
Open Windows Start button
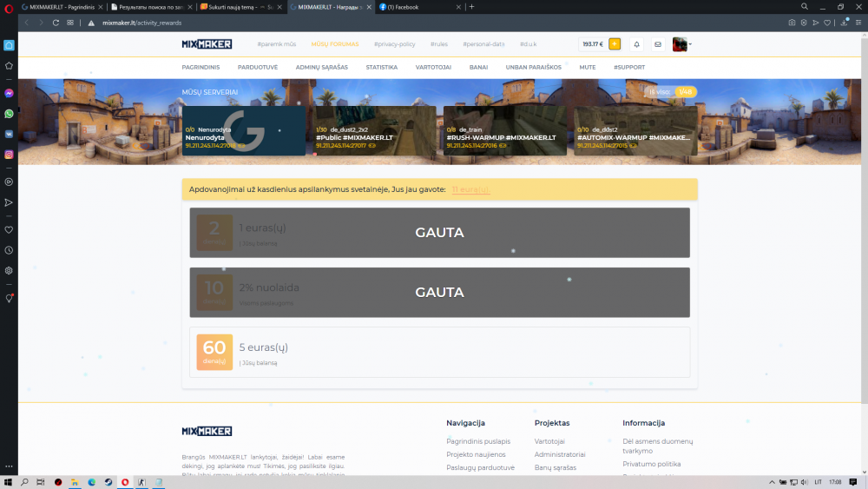(x=8, y=482)
